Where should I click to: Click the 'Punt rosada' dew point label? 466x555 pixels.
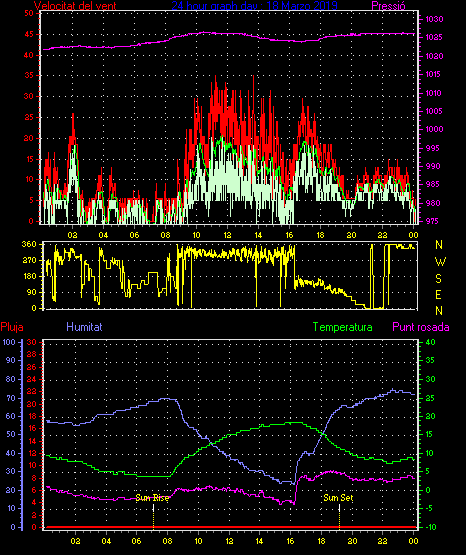pyautogui.click(x=421, y=327)
